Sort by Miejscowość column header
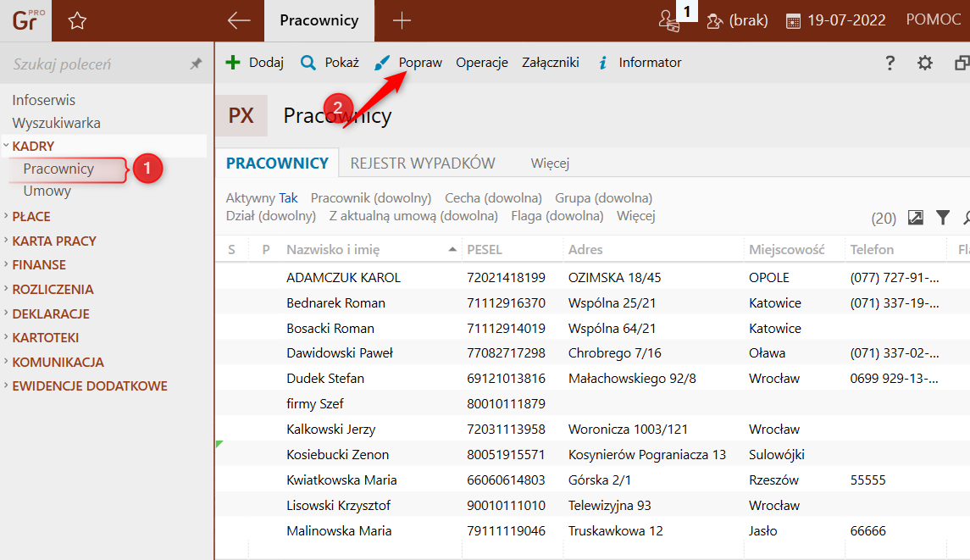 click(787, 250)
